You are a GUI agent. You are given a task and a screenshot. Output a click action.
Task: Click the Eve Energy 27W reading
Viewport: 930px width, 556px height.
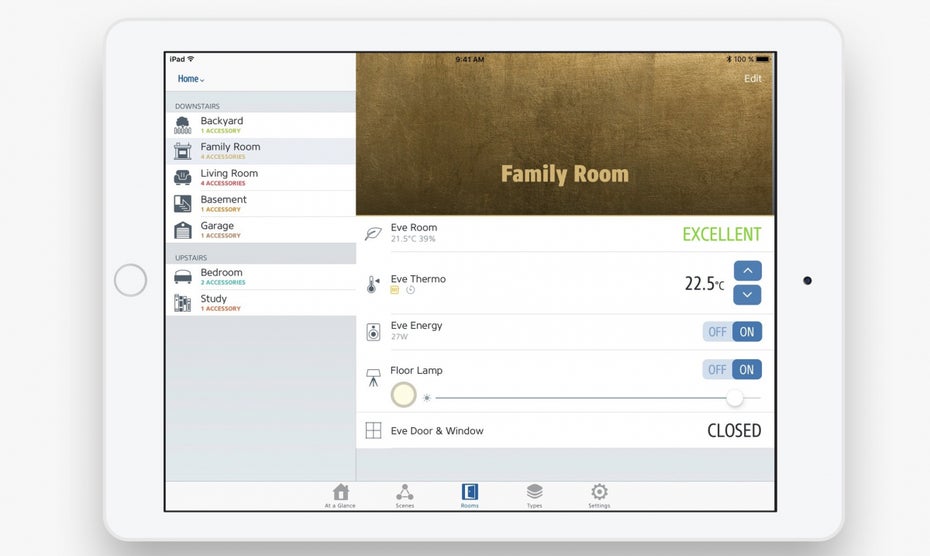399,336
